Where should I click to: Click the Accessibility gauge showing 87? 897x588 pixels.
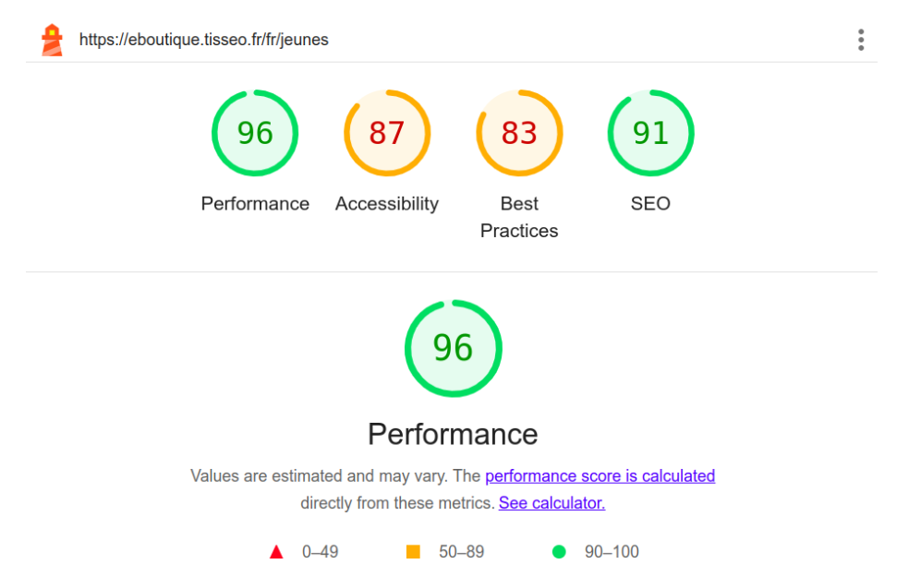[x=387, y=133]
